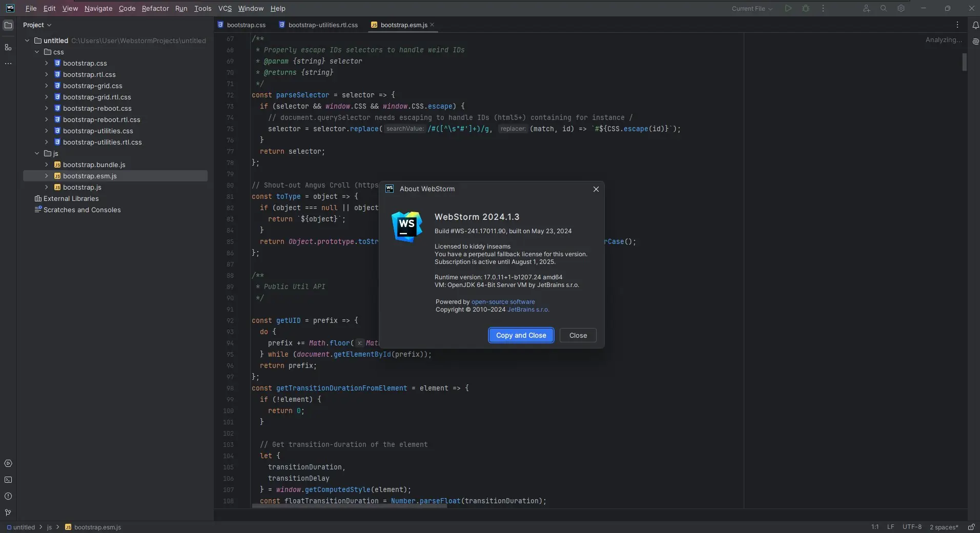Screen dimensions: 980x533
Task: Click the WebStorm logo in title bar
Action: tap(10, 8)
